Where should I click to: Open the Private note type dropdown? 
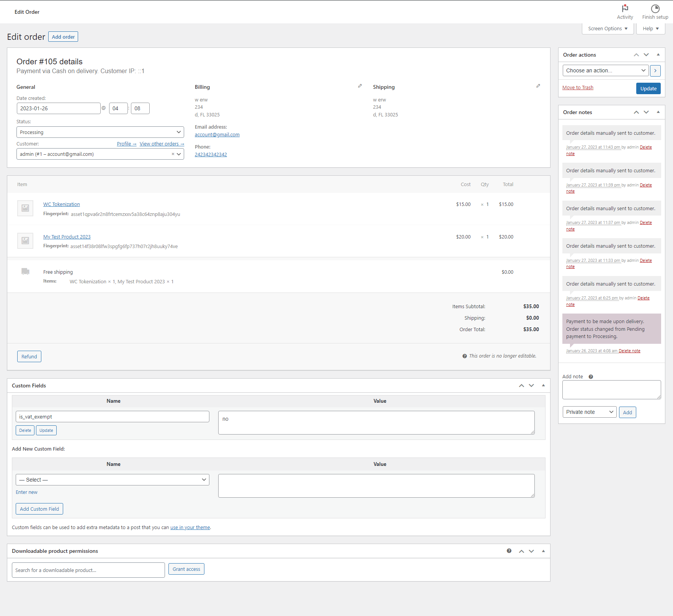coord(590,412)
